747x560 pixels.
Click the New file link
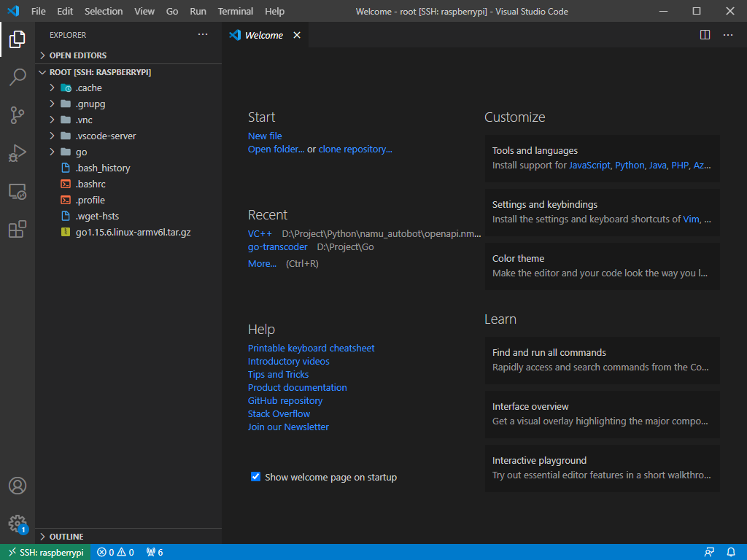[264, 136]
